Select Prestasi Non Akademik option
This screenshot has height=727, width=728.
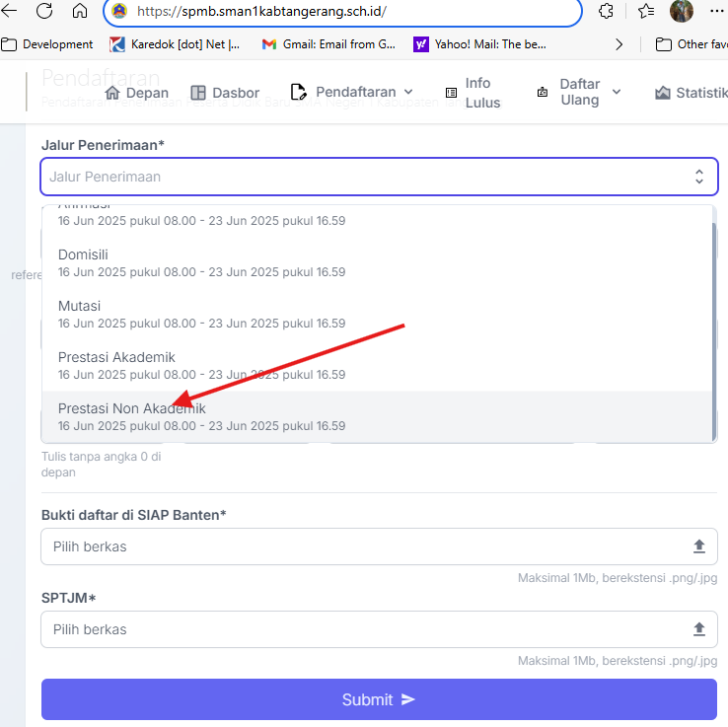click(x=132, y=408)
